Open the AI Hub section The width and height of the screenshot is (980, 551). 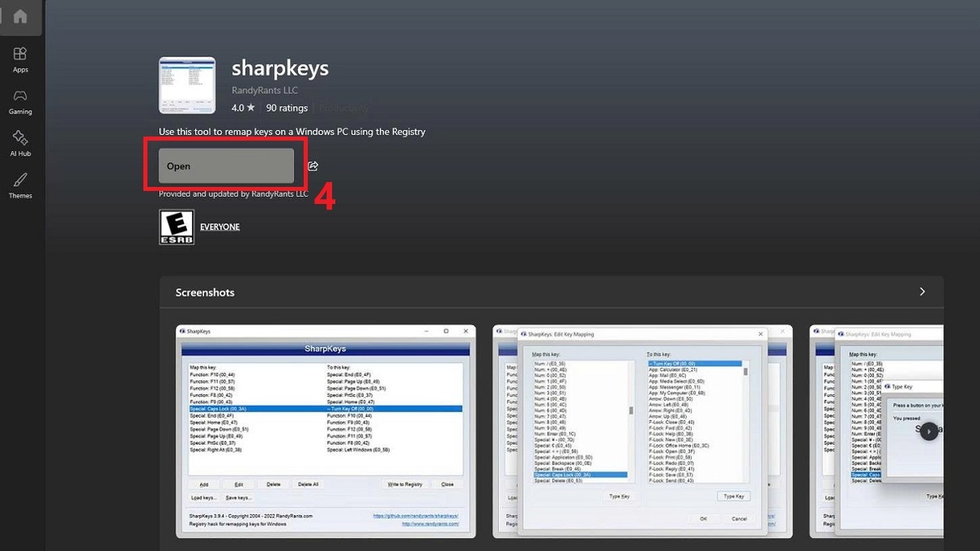tap(20, 144)
